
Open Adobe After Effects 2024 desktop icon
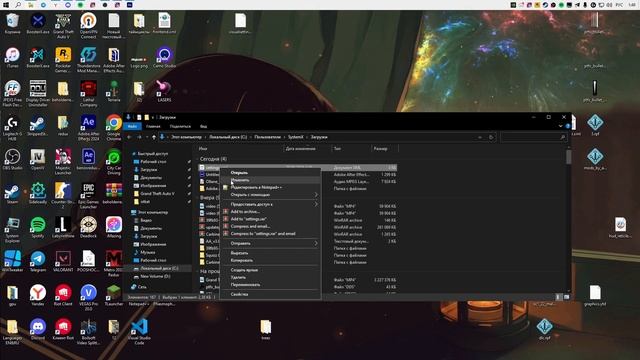pos(88,127)
